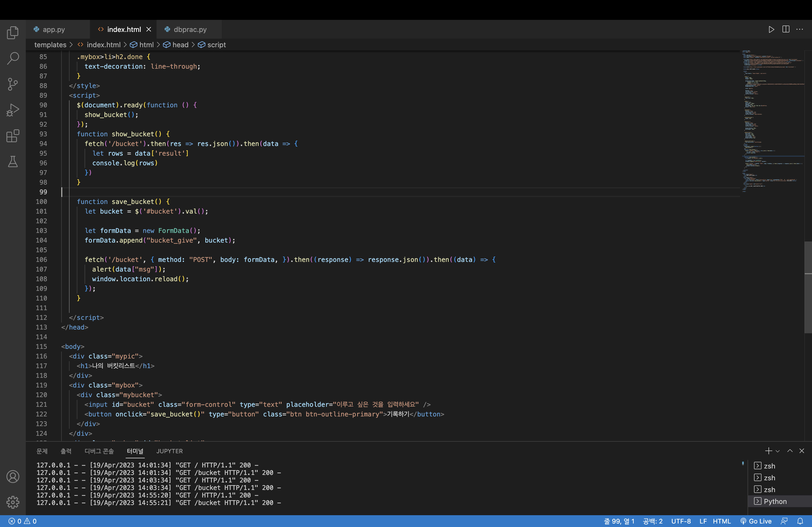Select the second zsh terminal
The width and height of the screenshot is (812, 527).
779,478
